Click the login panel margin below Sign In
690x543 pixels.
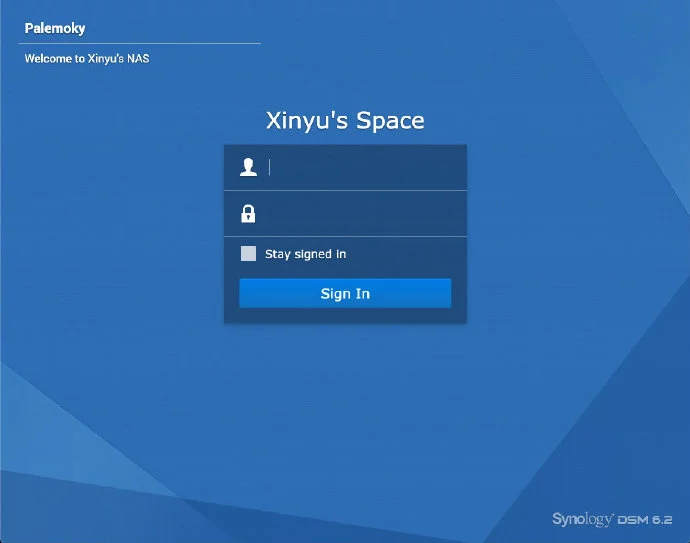tap(345, 316)
